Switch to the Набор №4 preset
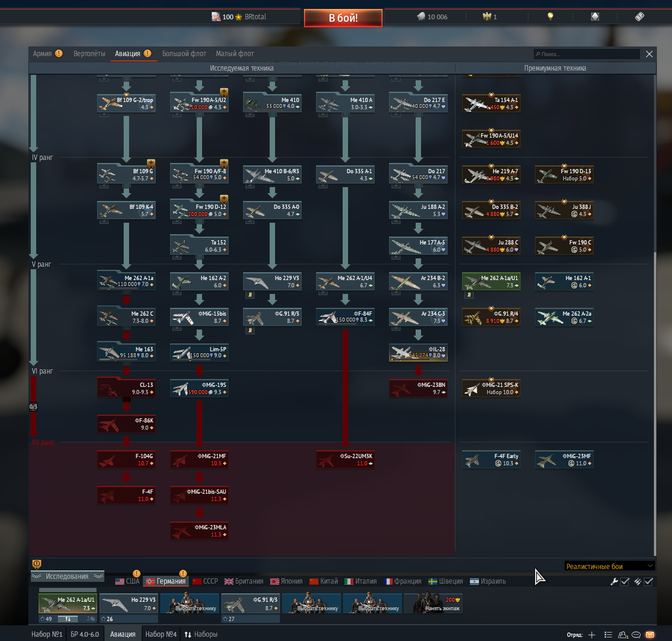The height and width of the screenshot is (641, 672). point(160,634)
